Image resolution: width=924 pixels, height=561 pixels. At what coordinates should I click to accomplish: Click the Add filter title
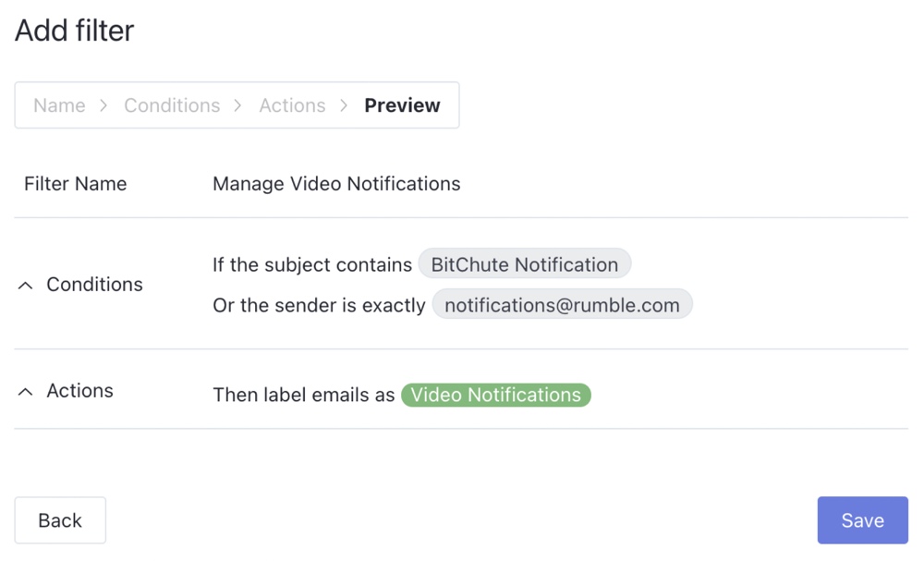point(74,30)
